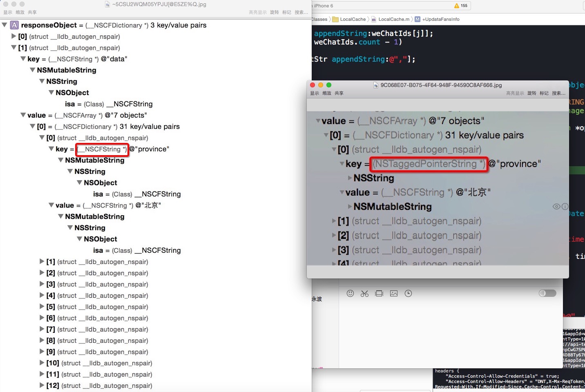Click the yellow warning icon showing 155 issues
The image size is (585, 392).
coord(457,6)
